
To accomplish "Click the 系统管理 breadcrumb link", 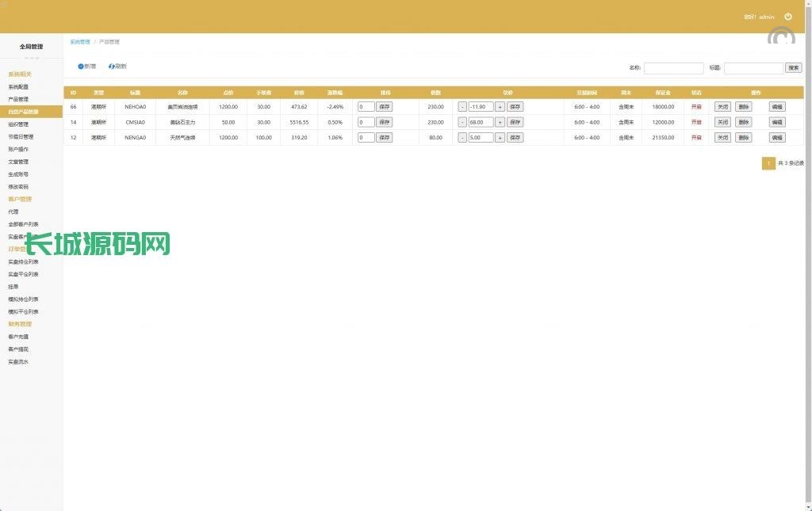I will click(x=80, y=42).
